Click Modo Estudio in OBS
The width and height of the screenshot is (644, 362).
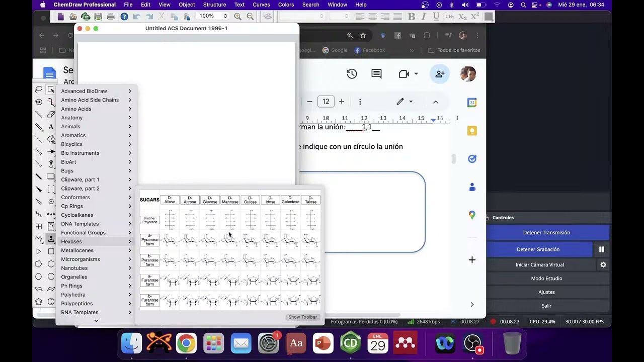(x=548, y=278)
